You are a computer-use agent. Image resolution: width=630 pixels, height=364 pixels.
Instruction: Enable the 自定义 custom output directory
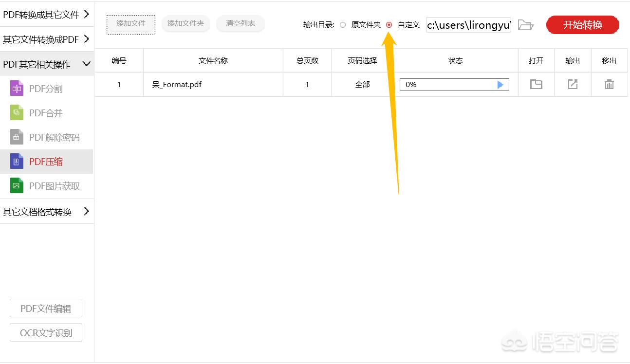coord(388,25)
